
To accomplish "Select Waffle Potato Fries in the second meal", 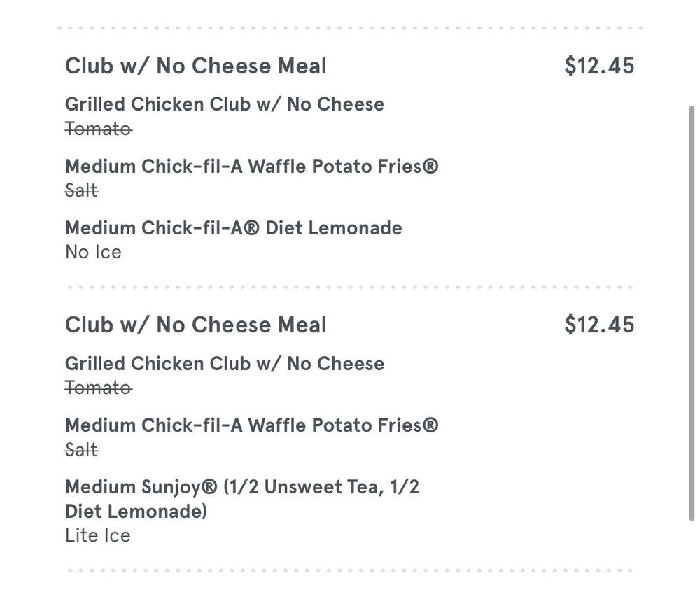I will coord(251,425).
